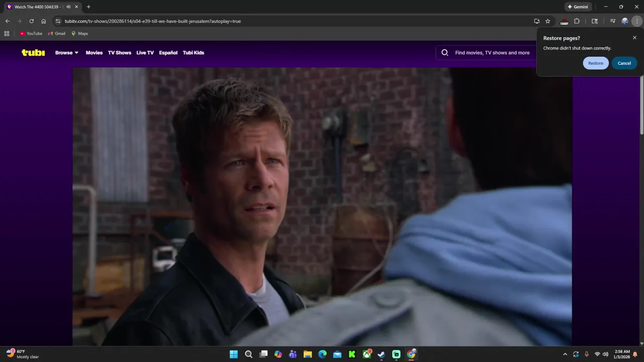Viewport: 644px width, 362px height.
Task: Restore pages in the Chrome popup
Action: click(x=596, y=63)
